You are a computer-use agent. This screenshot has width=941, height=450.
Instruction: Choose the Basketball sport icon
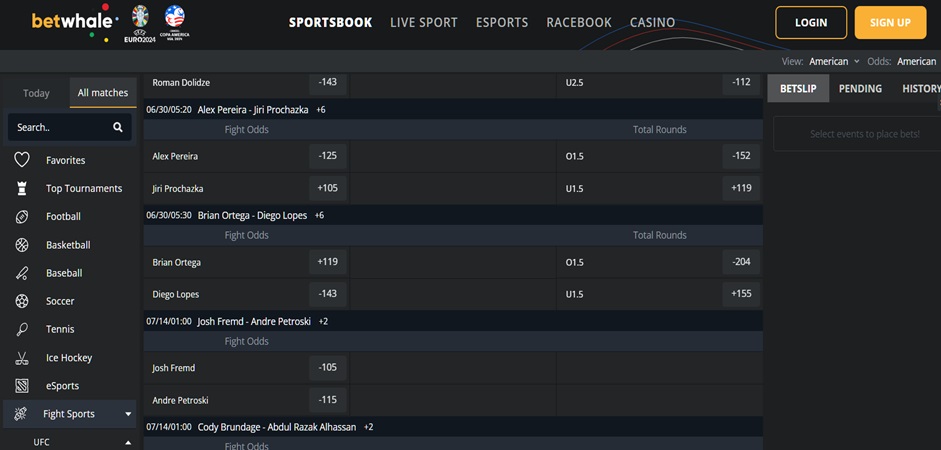click(22, 245)
